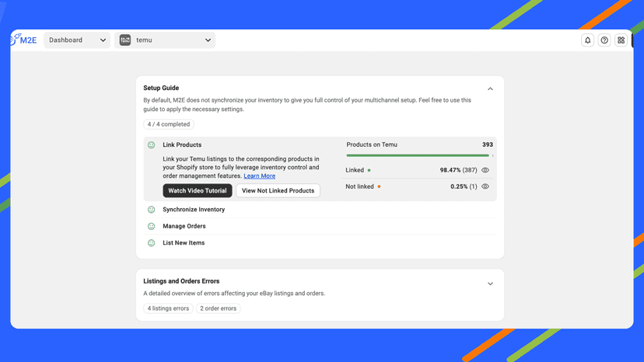Click the smiley icon beside Manage Orders
This screenshot has height=362, width=644.
coord(151,226)
